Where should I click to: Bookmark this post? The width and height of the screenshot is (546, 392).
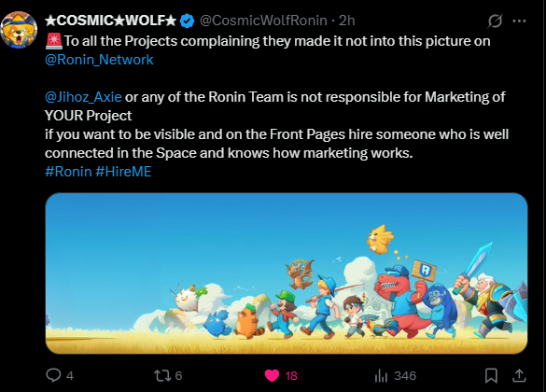[491, 375]
